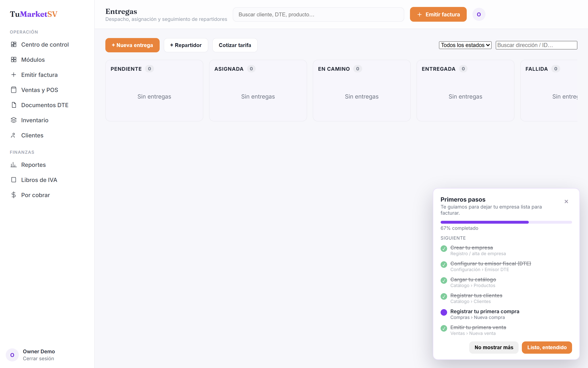
Task: Click the + Repartidor button
Action: pos(186,45)
